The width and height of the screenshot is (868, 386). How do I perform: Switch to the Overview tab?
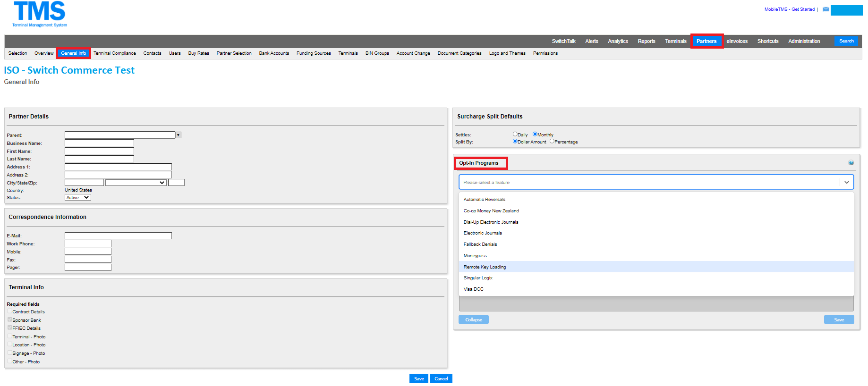pyautogui.click(x=44, y=53)
